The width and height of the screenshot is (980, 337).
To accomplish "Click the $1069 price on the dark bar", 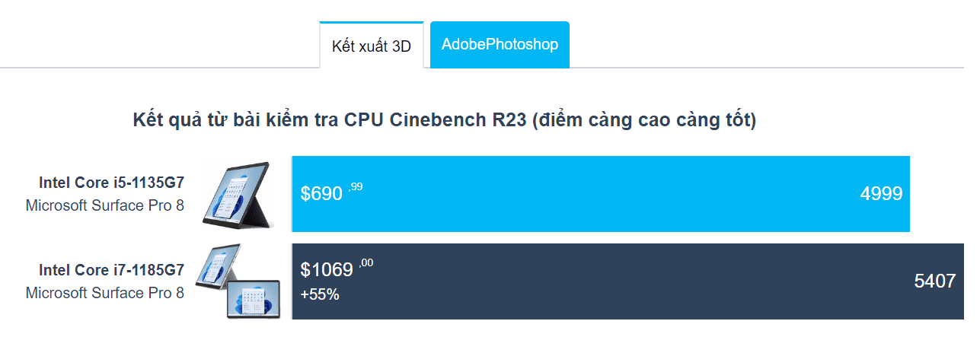I will [x=327, y=270].
